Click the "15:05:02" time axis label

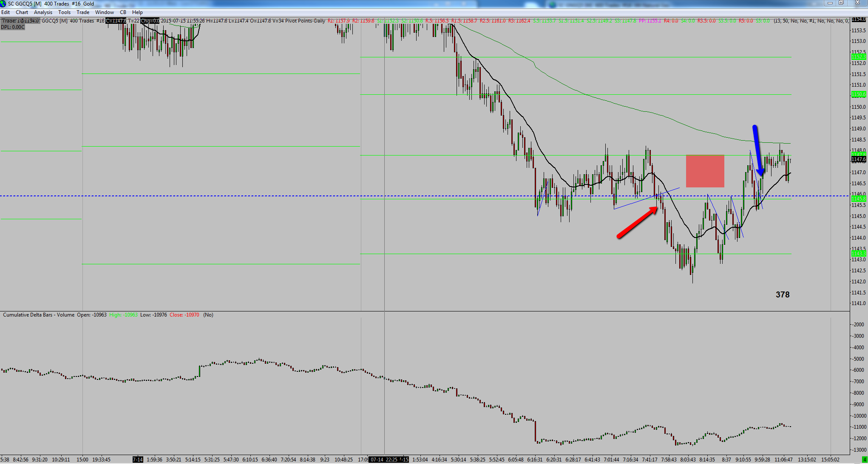click(830, 460)
